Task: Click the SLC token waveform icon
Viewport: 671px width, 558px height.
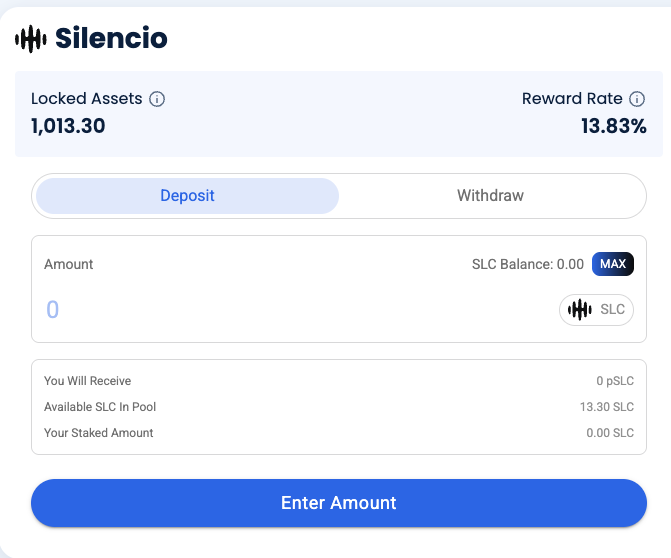Action: pyautogui.click(x=580, y=310)
